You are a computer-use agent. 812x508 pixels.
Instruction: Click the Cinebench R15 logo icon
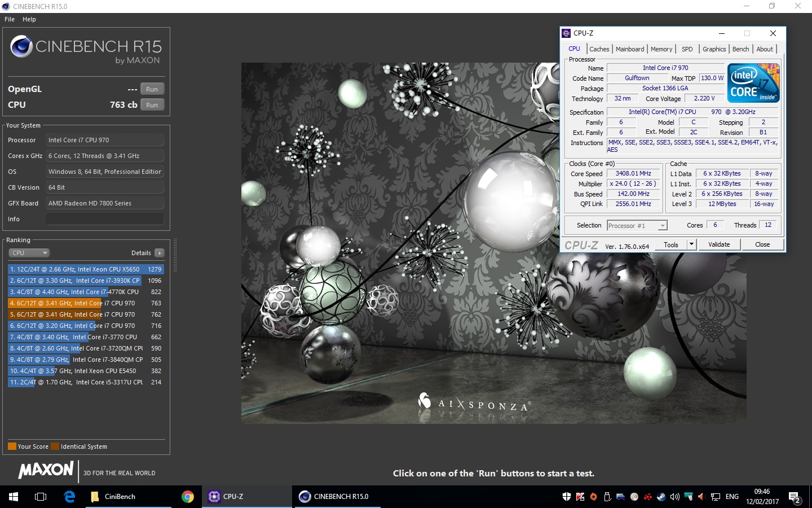(21, 46)
